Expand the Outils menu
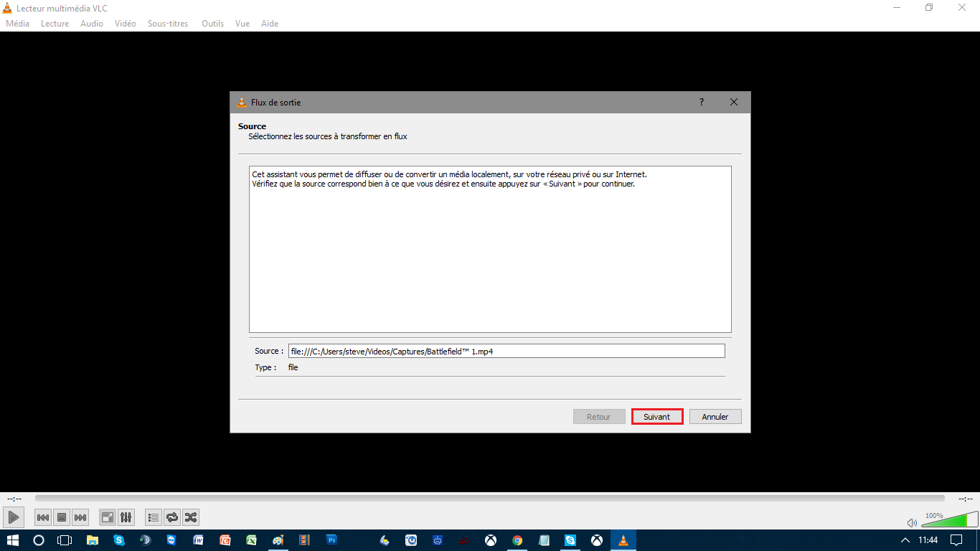 [212, 24]
